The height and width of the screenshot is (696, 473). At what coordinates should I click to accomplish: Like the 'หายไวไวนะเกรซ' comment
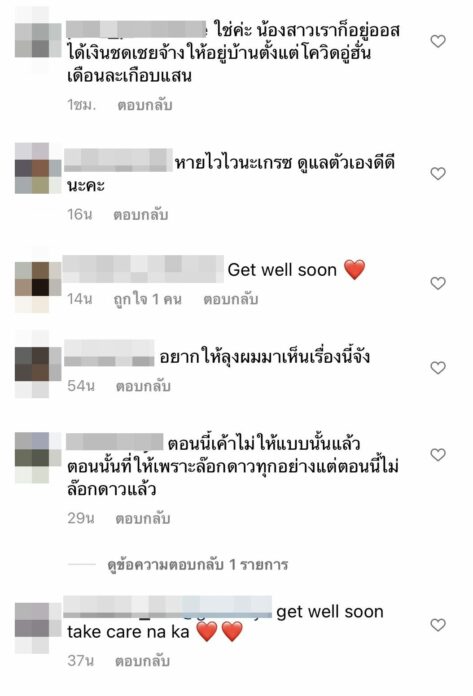438,174
